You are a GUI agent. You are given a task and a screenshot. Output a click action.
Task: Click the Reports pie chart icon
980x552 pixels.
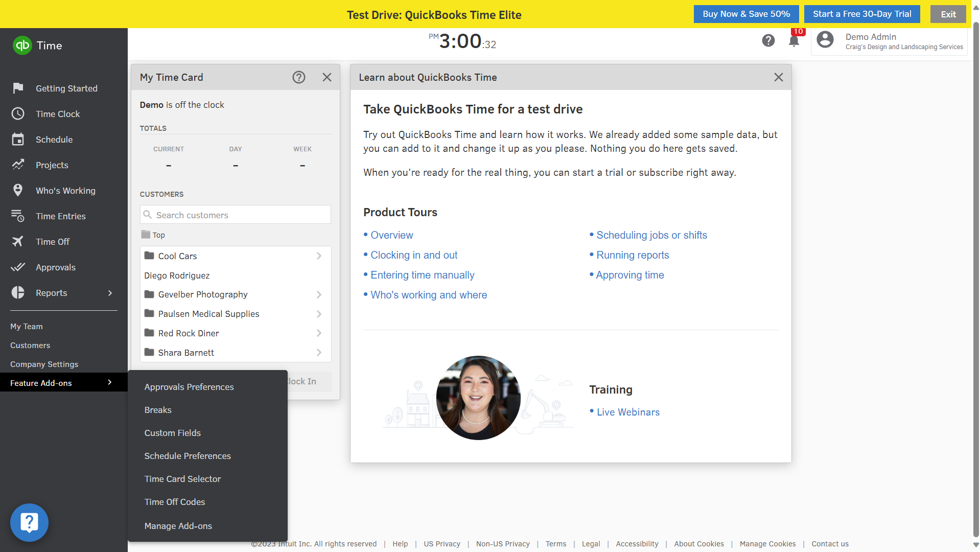pos(18,292)
